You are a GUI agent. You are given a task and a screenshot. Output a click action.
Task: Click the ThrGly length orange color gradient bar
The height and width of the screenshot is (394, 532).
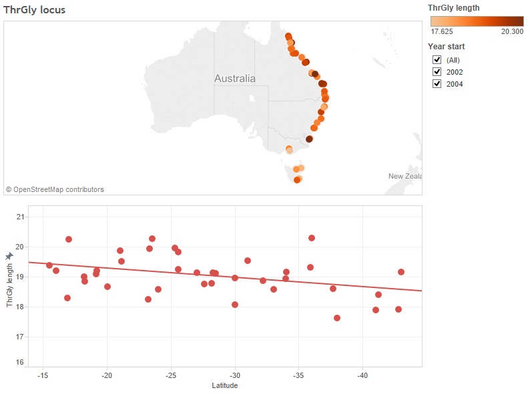[x=477, y=21]
